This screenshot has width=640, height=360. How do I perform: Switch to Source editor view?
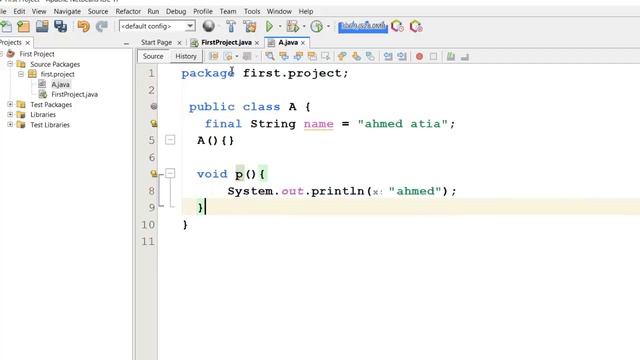pos(153,56)
